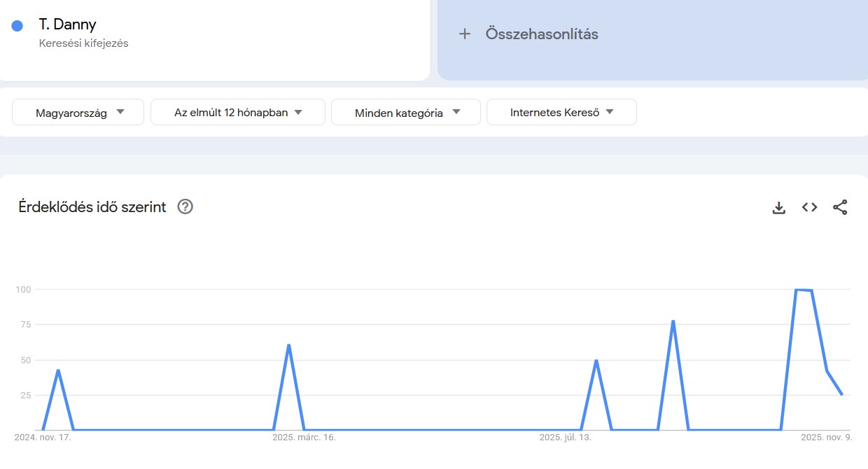Click the blue series dot beside T. Danny
This screenshot has width=868, height=469.
(17, 24)
